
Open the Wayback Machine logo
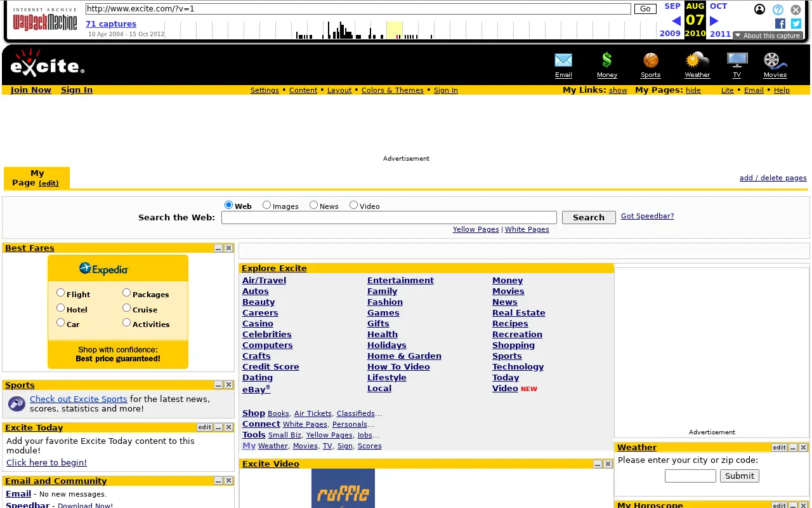45,20
